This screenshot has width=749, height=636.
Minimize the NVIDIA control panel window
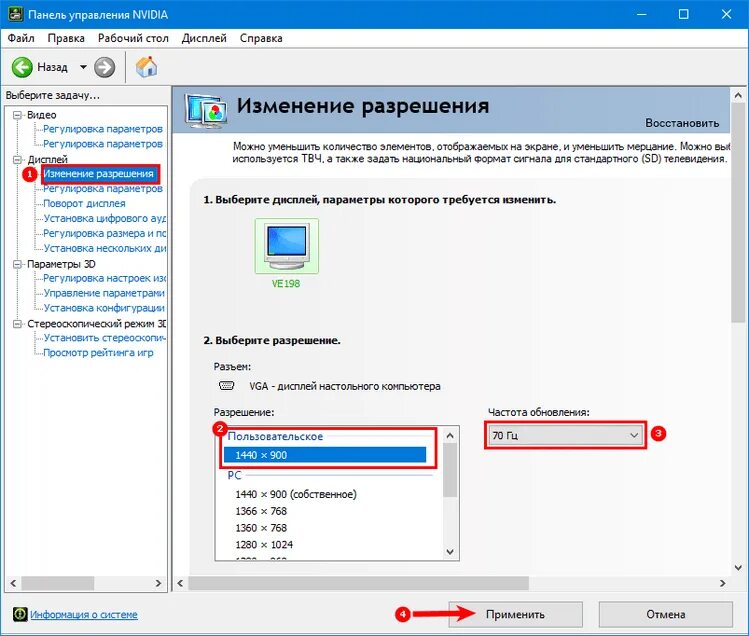(x=642, y=14)
